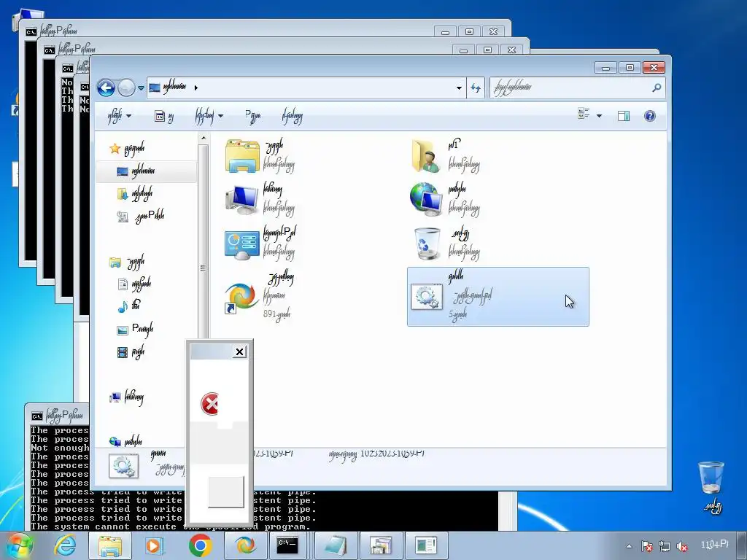Select Computer in navigation pane
This screenshot has width=747, height=560.
tap(126, 397)
